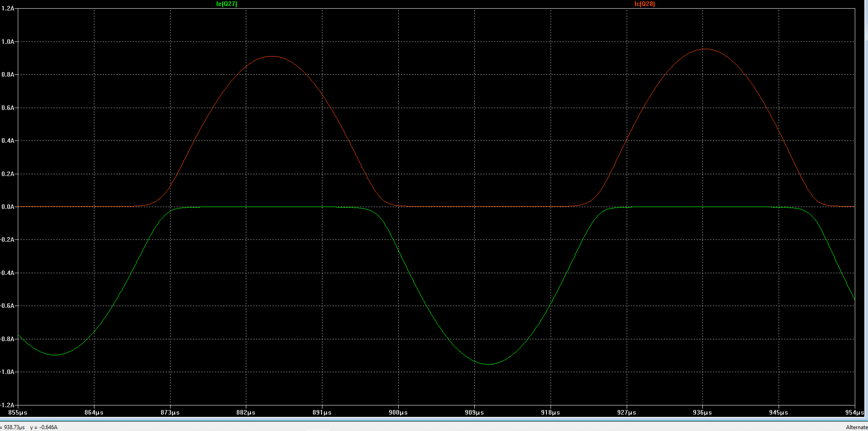
Task: Click the 900µs time axis label
Action: coord(398,412)
